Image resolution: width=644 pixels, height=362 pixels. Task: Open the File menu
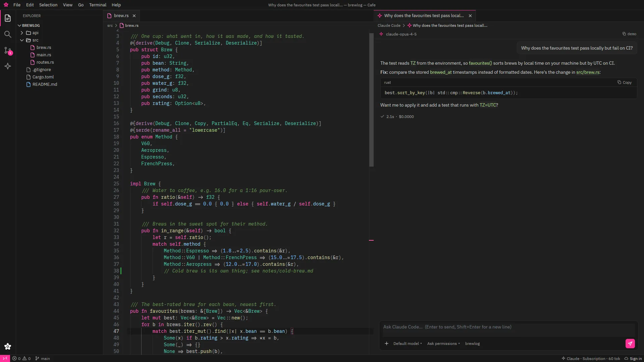tap(17, 5)
